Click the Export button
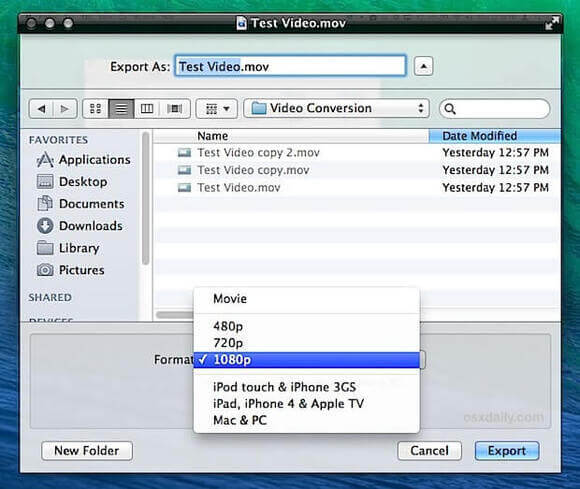Image resolution: width=580 pixels, height=489 pixels. (507, 451)
